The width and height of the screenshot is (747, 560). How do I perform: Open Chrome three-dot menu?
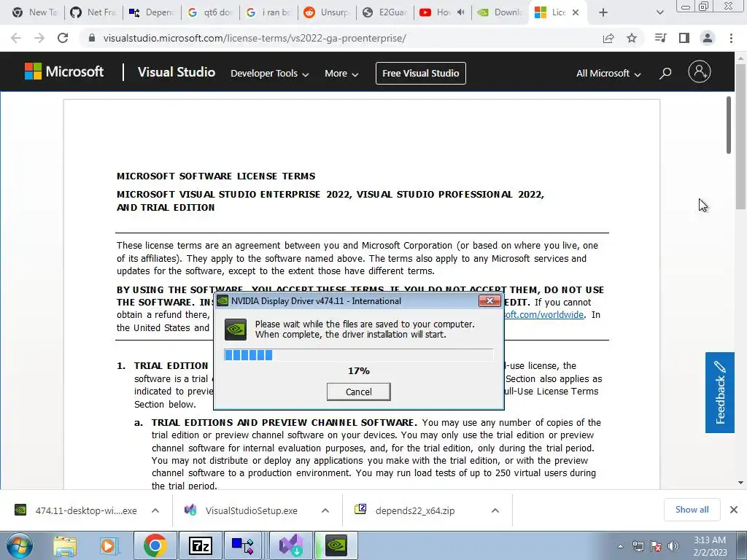pos(731,38)
